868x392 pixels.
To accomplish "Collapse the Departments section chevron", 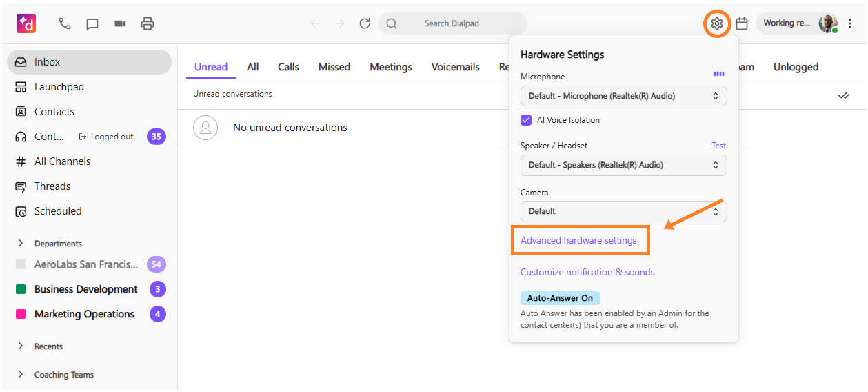I will [21, 243].
